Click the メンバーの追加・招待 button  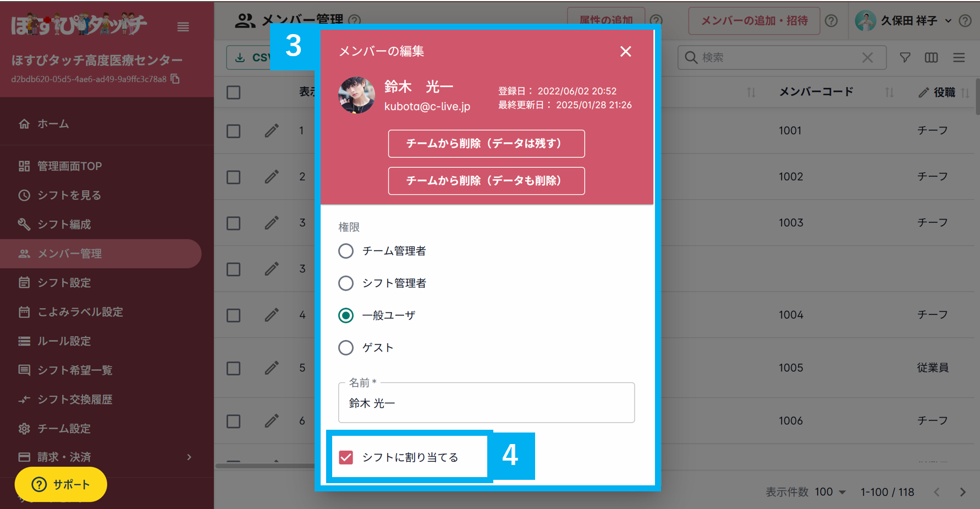point(753,20)
